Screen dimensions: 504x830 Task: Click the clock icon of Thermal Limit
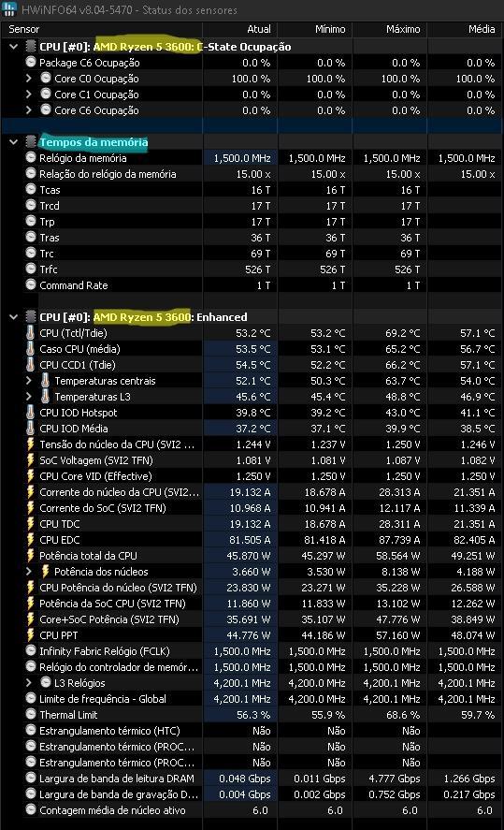coord(31,714)
